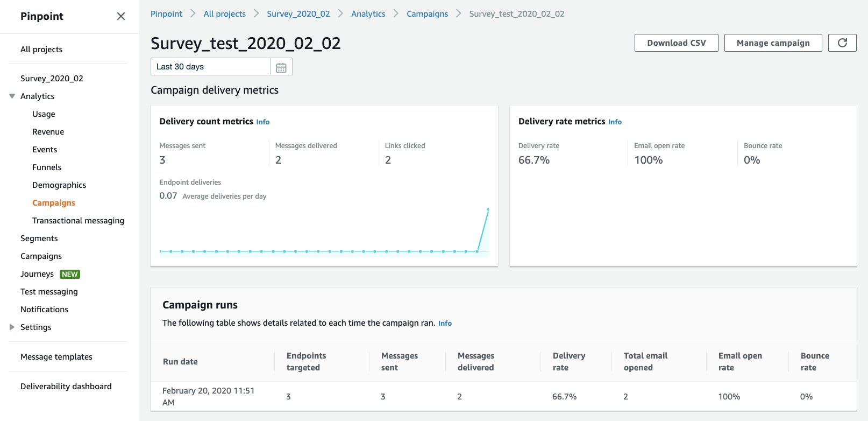Viewport: 868px width, 421px height.
Task: Open Message templates in sidebar
Action: [x=56, y=357]
